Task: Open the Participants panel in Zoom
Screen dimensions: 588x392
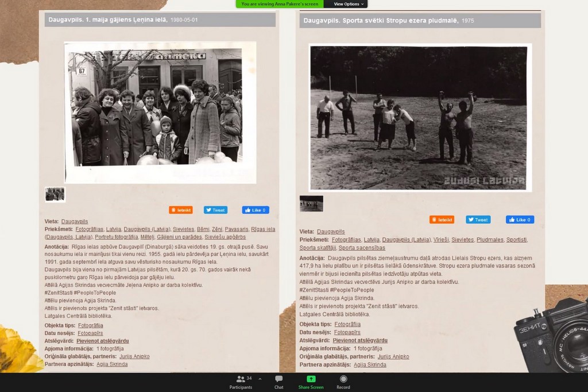Action: pyautogui.click(x=241, y=382)
